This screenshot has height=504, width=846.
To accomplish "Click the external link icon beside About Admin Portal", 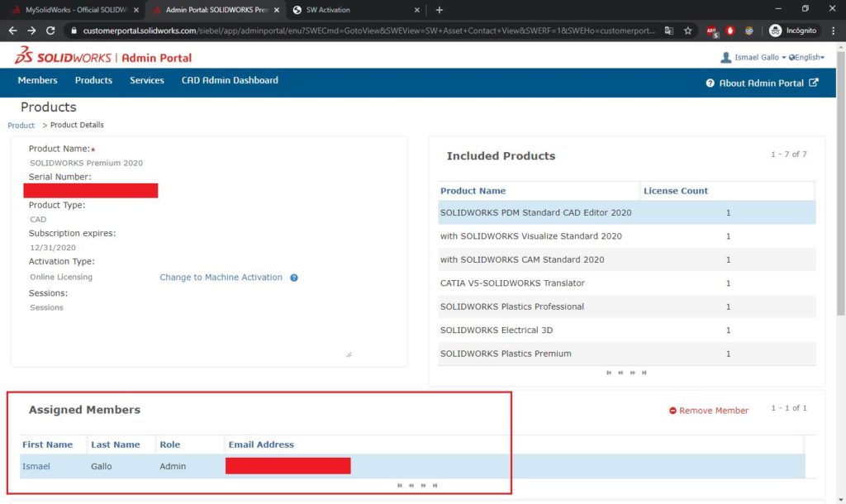I will [x=814, y=83].
